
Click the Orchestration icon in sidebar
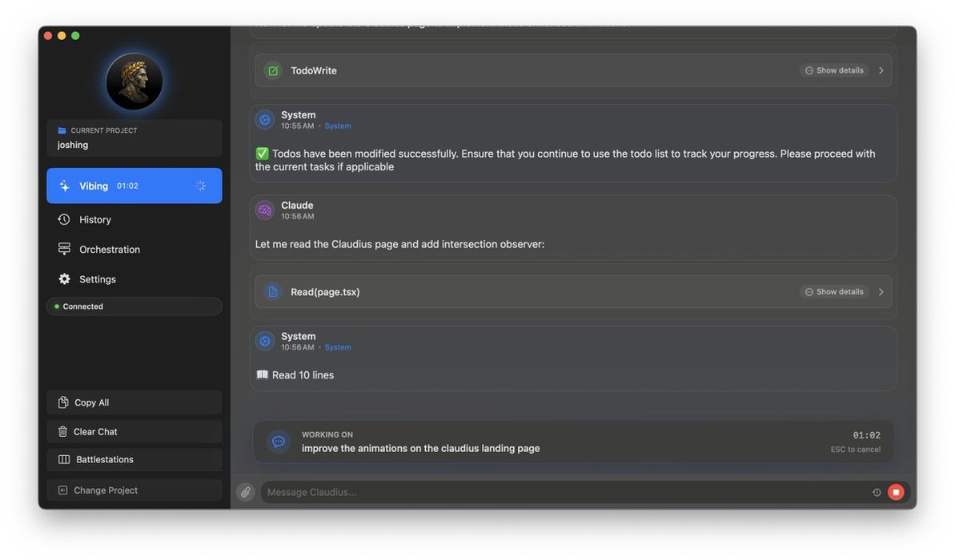coord(64,250)
